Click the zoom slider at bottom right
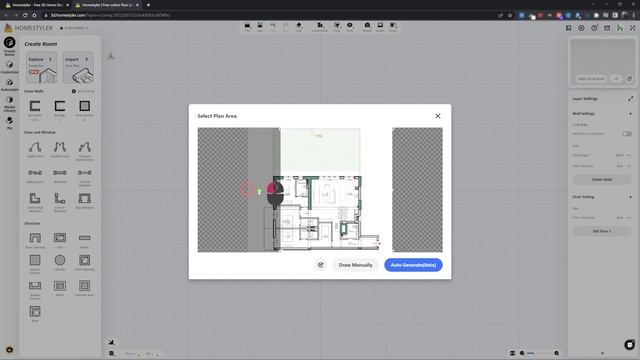Screen dimensions: 640x360 (539, 353)
